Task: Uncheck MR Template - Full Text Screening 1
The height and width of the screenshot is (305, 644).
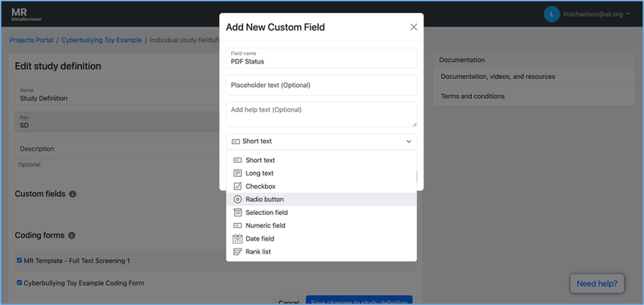Action: (x=19, y=260)
